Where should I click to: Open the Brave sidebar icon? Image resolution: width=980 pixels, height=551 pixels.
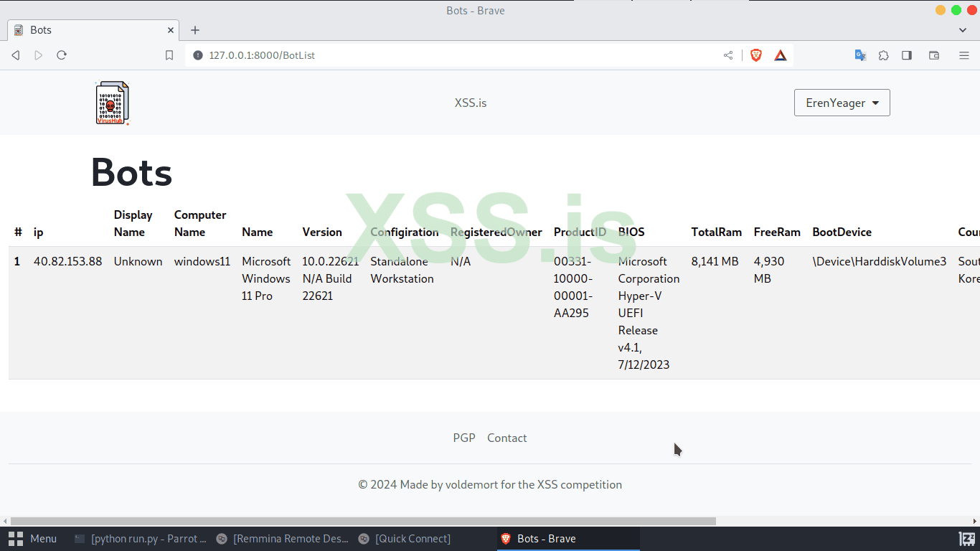point(907,55)
